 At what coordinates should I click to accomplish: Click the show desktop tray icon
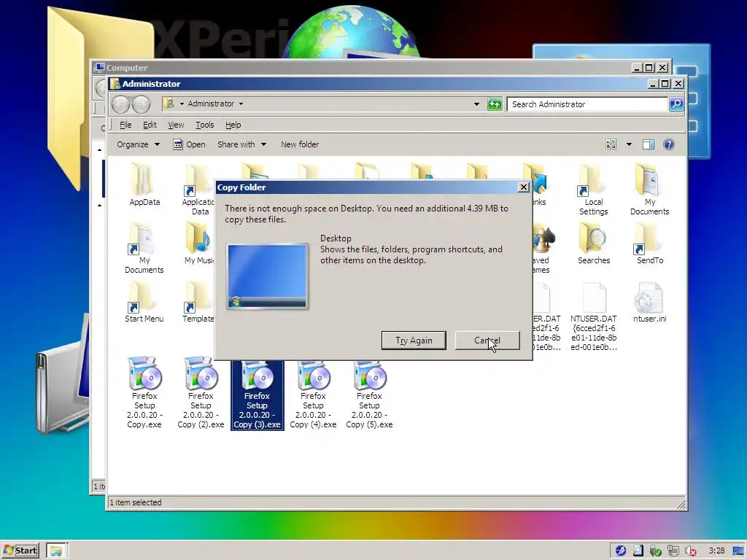click(738, 551)
